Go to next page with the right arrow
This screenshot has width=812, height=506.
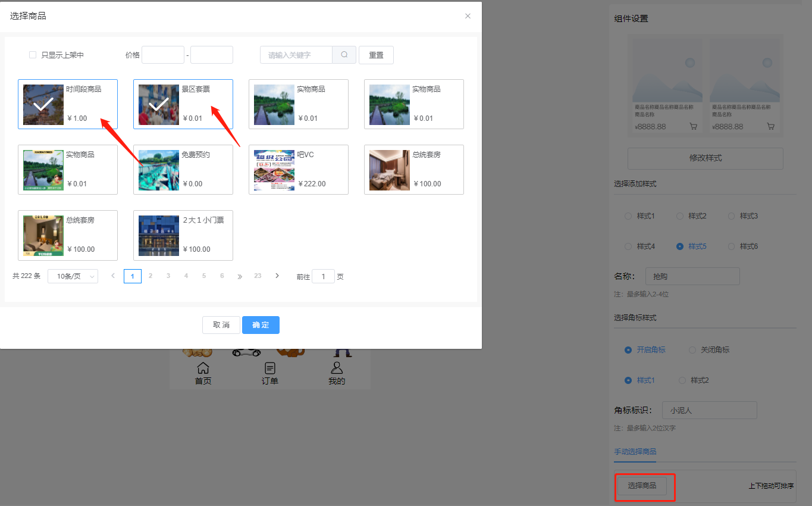pos(277,276)
